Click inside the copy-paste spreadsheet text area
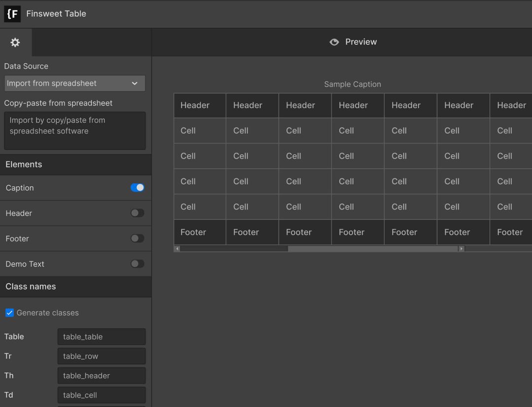The width and height of the screenshot is (532, 407). [x=74, y=131]
